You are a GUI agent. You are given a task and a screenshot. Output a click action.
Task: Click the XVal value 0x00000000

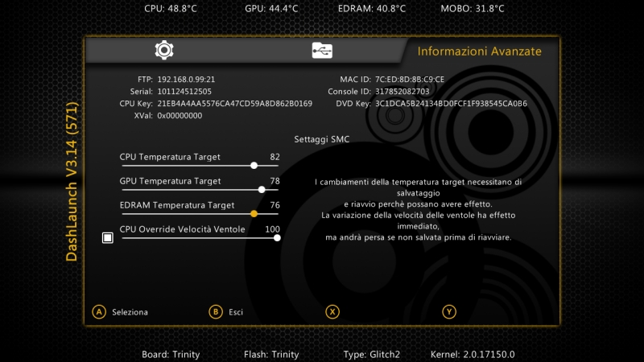(x=180, y=116)
